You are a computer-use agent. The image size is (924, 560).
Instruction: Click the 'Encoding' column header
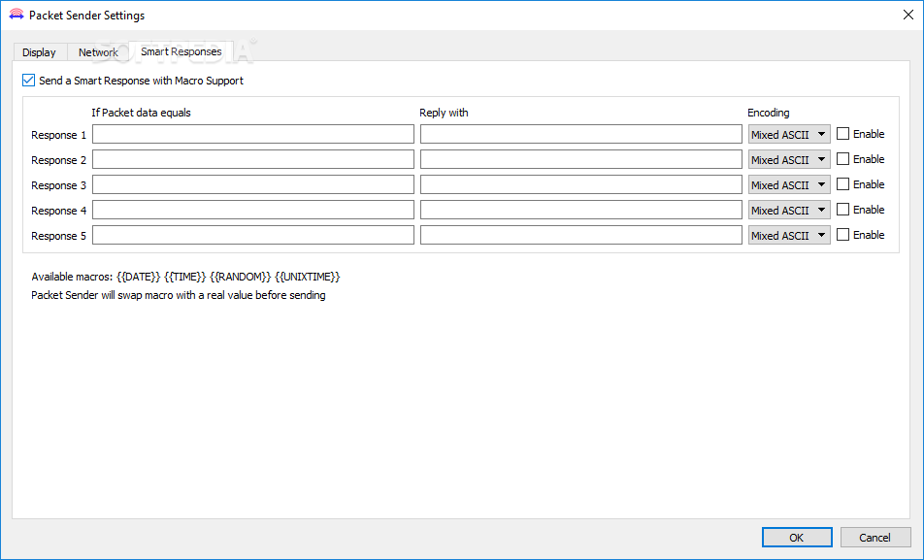[769, 113]
